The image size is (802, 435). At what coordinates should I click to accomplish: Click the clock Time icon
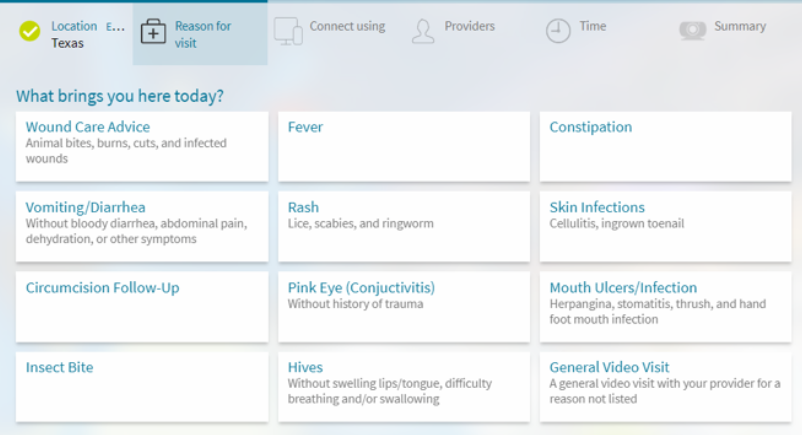pos(558,32)
